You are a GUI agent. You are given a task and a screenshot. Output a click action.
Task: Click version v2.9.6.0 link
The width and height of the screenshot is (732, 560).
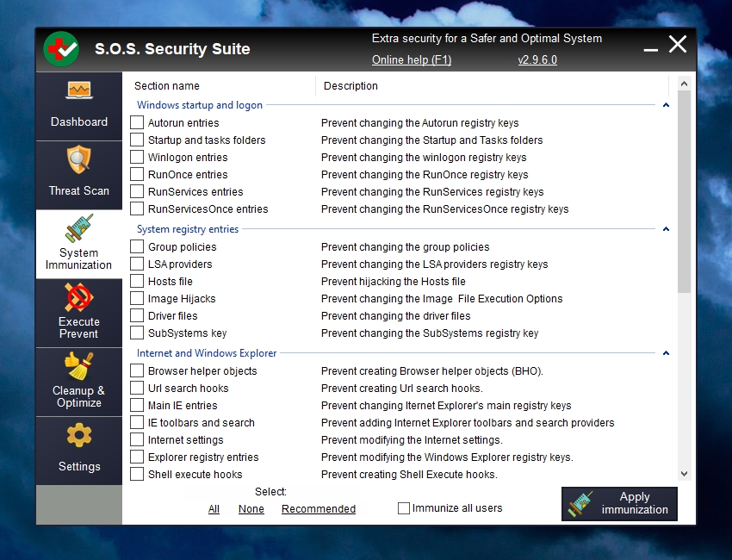pyautogui.click(x=537, y=59)
